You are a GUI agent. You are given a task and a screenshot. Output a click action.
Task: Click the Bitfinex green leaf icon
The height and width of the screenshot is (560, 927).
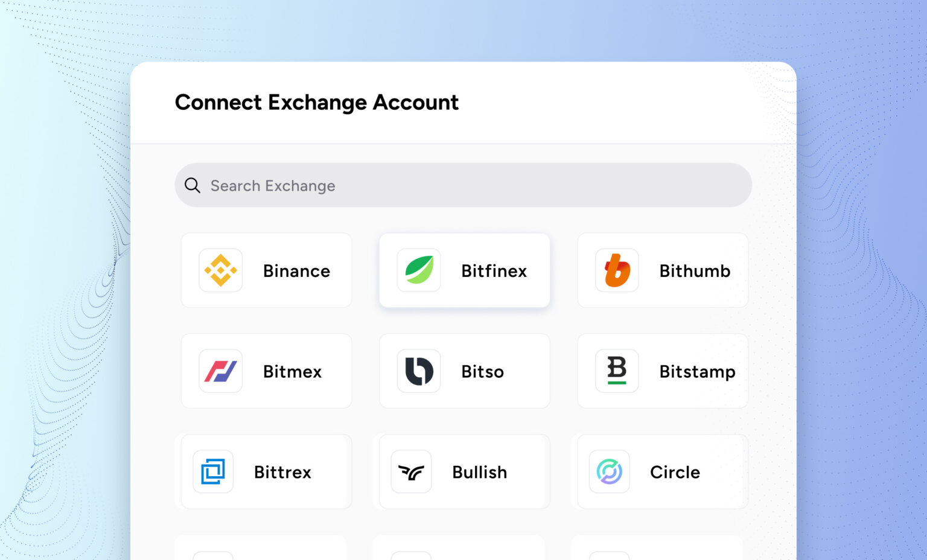418,270
